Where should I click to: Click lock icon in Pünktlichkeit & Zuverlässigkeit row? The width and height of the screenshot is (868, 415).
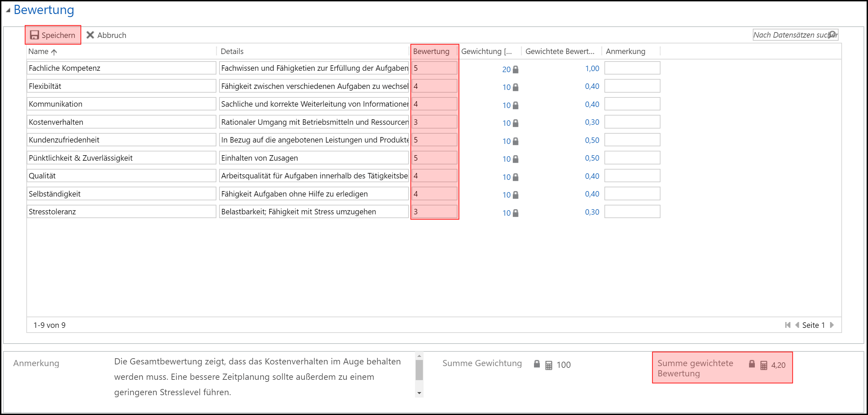click(x=516, y=159)
